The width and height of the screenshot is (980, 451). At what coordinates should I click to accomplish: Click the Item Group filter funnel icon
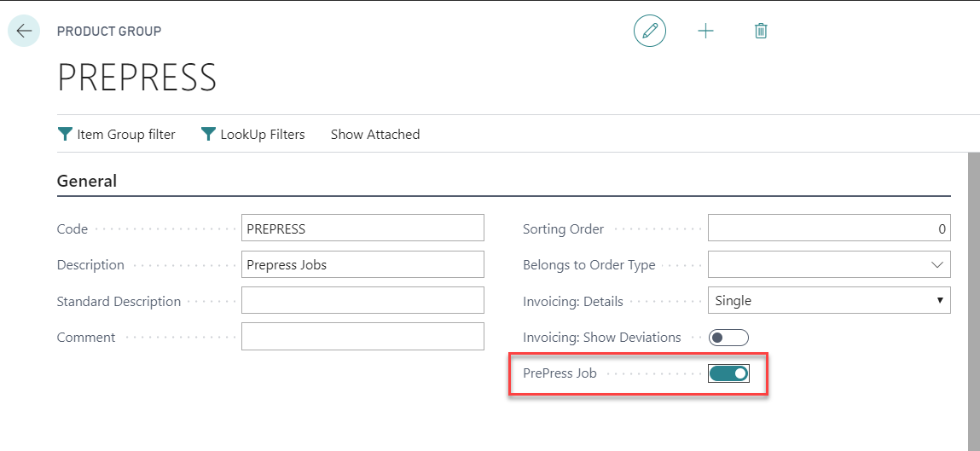point(65,135)
